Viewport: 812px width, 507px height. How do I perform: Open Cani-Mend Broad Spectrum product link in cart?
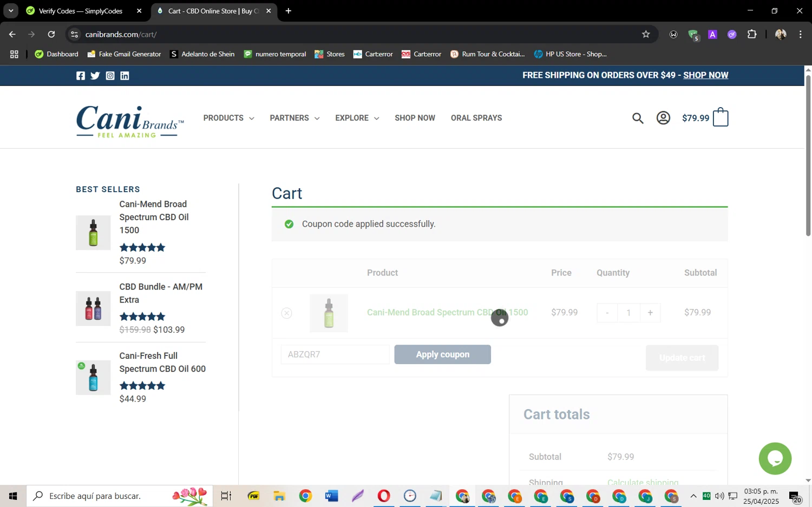(x=447, y=312)
